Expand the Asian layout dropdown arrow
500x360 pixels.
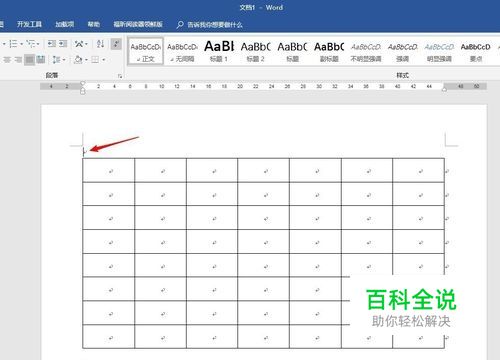[86, 44]
